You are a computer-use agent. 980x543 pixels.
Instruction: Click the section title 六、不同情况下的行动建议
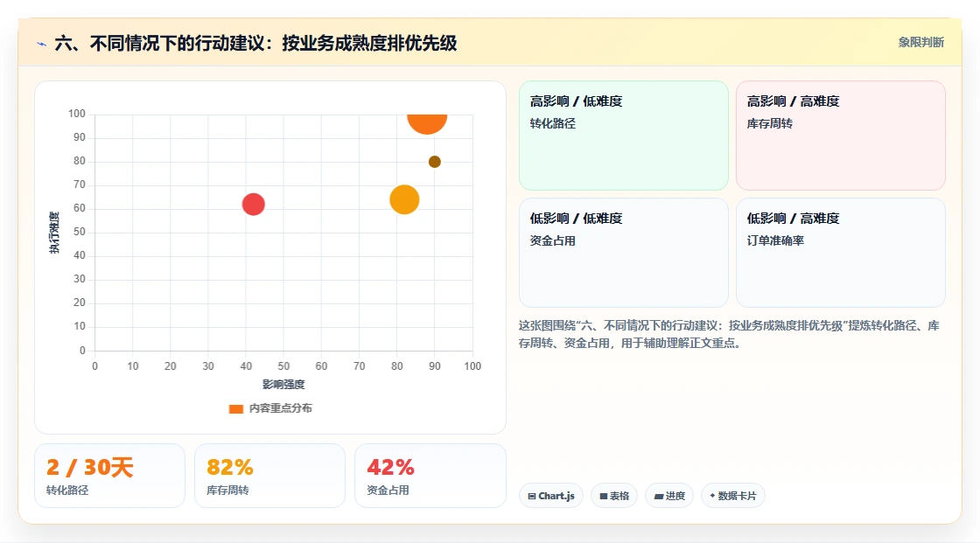255,43
